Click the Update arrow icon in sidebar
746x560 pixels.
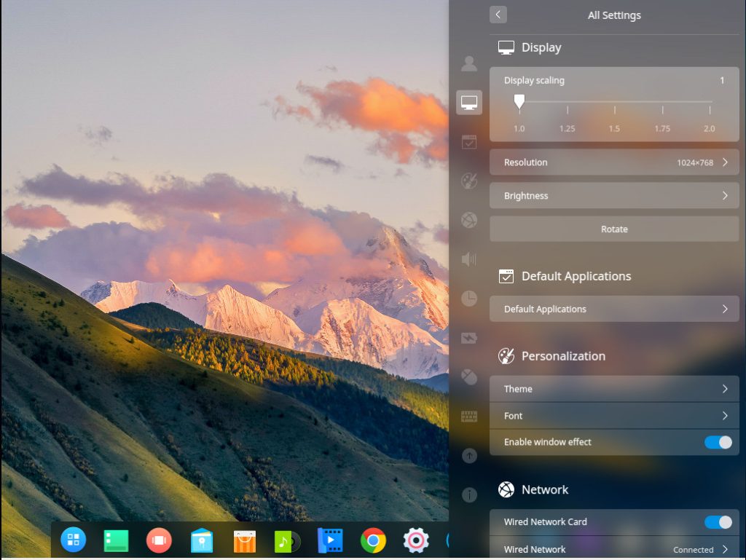tap(468, 456)
